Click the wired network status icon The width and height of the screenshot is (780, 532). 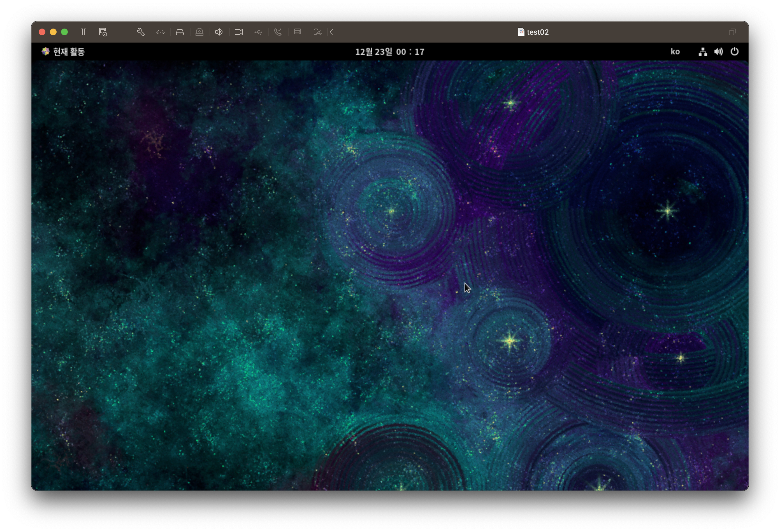click(x=703, y=52)
